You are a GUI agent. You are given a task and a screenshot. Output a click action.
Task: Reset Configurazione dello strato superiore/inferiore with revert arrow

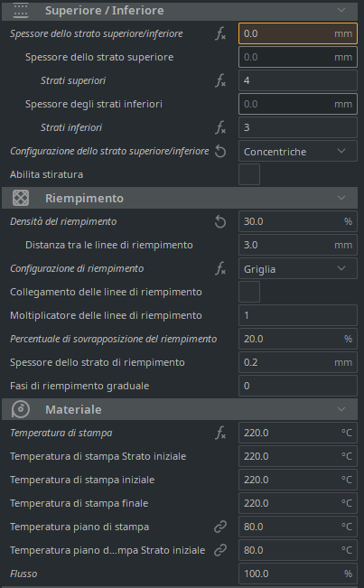220,151
